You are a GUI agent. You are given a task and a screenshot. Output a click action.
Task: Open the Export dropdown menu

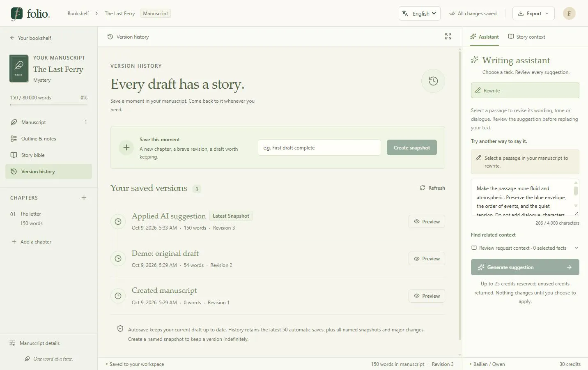pos(533,14)
